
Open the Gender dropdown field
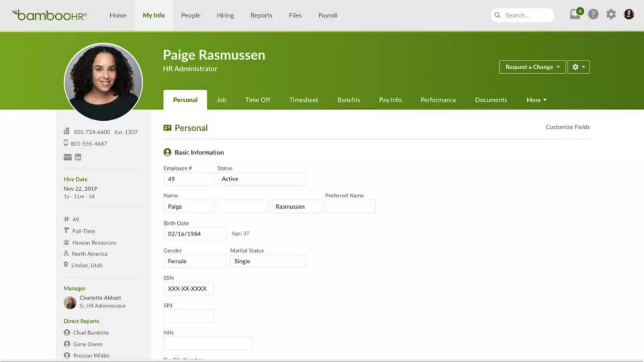(194, 261)
